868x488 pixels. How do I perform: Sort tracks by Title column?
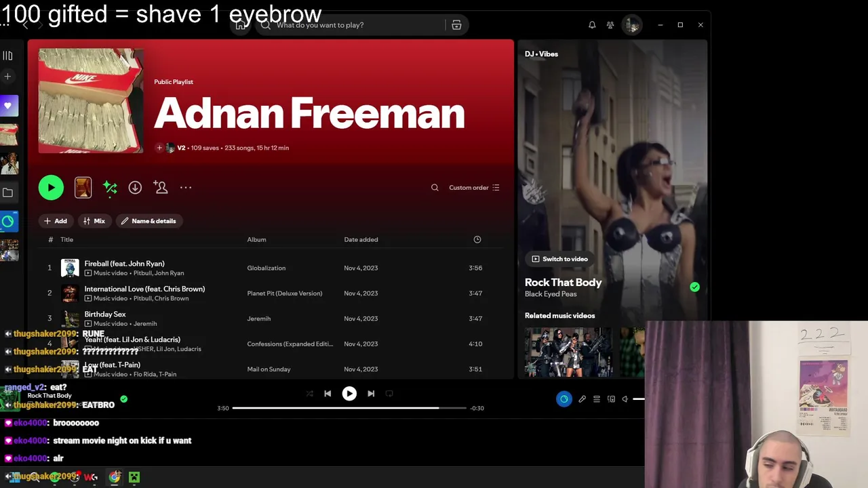[66, 239]
